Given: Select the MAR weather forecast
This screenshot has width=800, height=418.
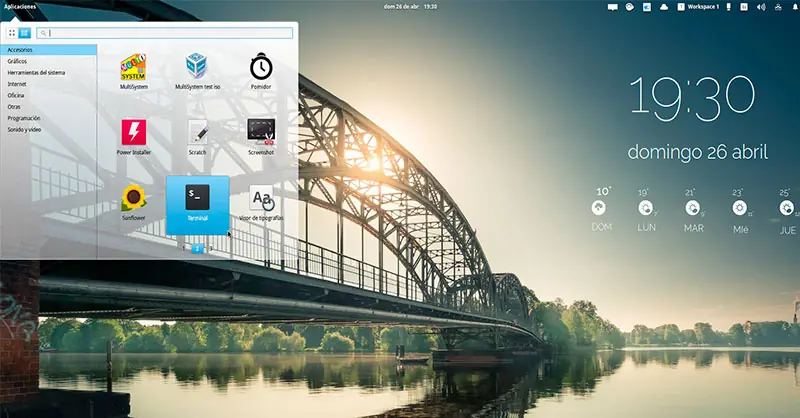Looking at the screenshot, I should [693, 210].
